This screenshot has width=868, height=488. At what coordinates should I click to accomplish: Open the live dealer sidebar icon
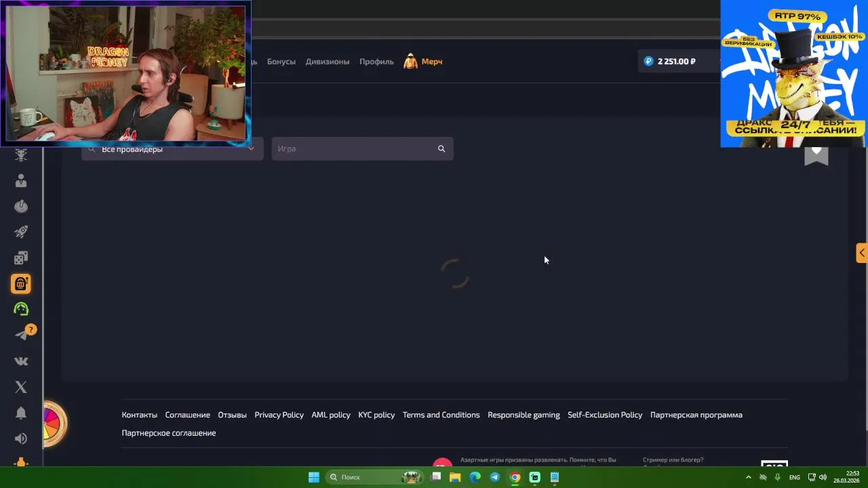click(x=21, y=180)
